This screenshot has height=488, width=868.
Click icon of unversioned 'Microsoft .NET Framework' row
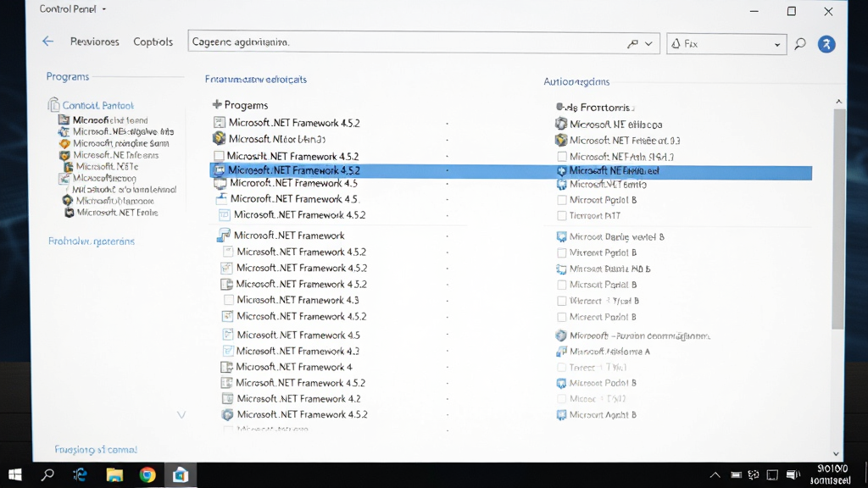coord(224,236)
